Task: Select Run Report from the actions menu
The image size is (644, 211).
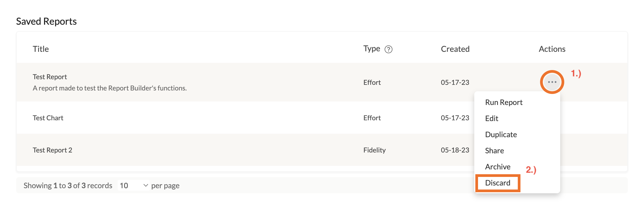Action: [504, 102]
